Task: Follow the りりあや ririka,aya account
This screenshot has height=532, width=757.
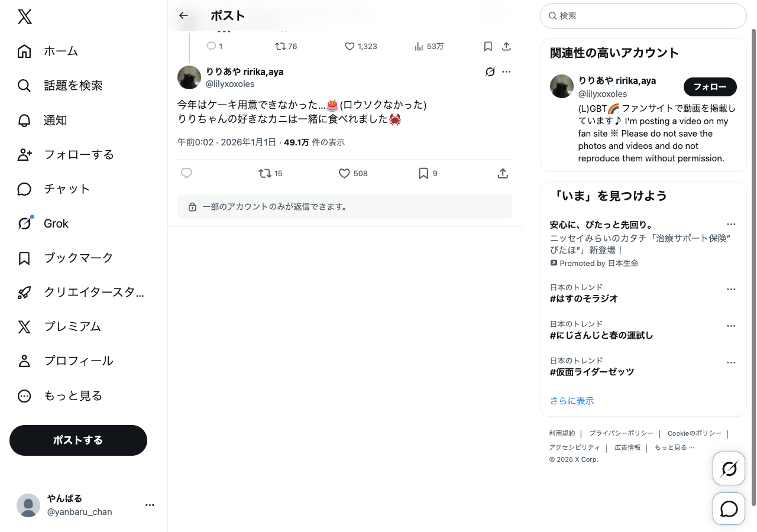Action: point(710,87)
